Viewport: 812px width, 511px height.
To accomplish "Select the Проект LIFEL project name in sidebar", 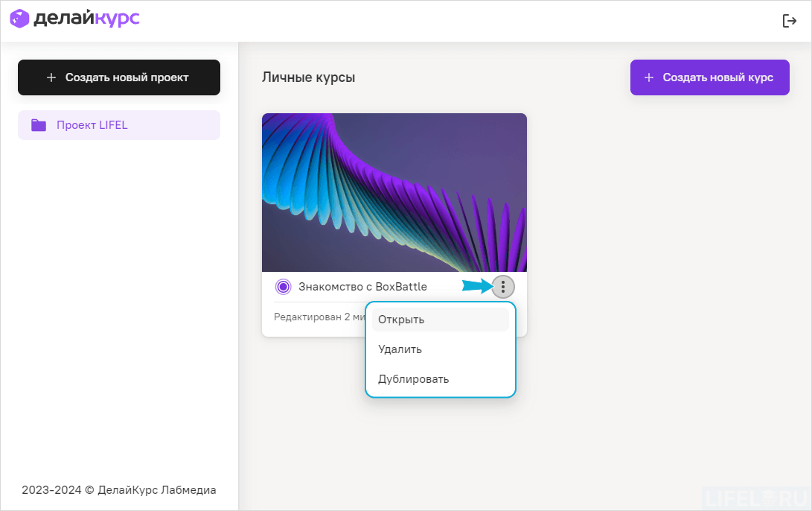I will coord(92,125).
